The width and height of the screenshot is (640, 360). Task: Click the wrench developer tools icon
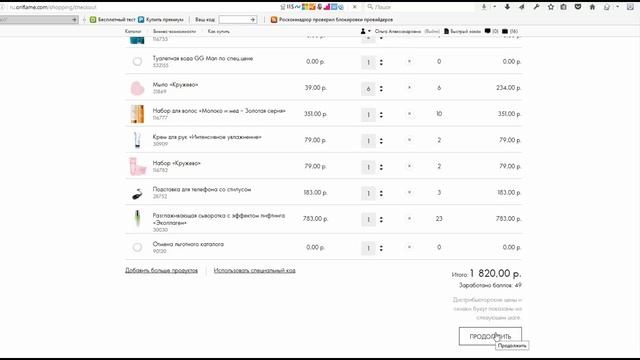[x=536, y=7]
